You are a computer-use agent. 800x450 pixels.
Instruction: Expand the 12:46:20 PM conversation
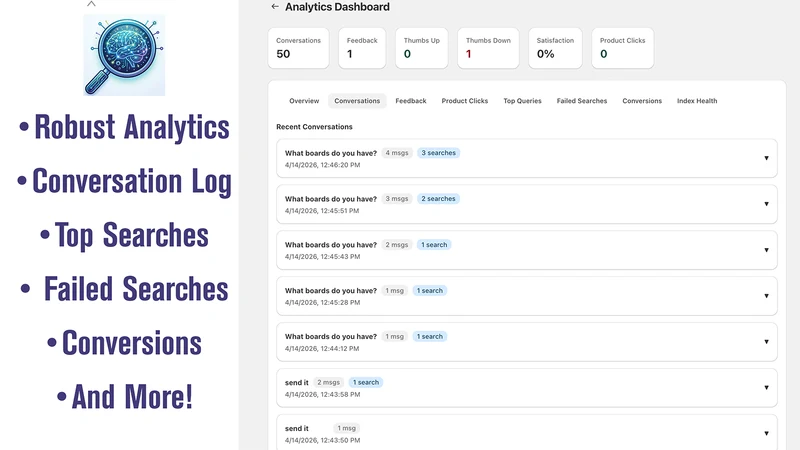[766, 158]
